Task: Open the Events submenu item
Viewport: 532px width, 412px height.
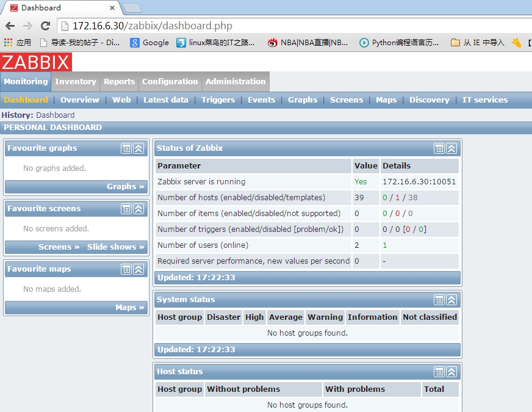Action: 261,99
